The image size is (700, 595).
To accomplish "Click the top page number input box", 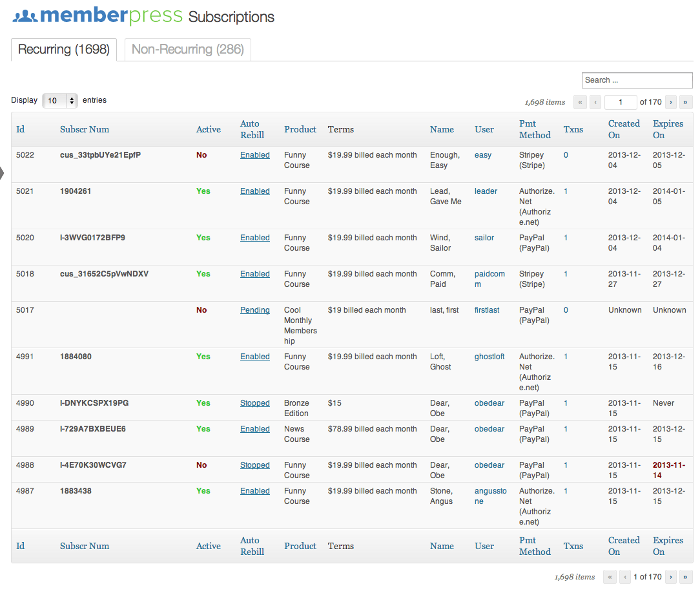I will tap(621, 102).
